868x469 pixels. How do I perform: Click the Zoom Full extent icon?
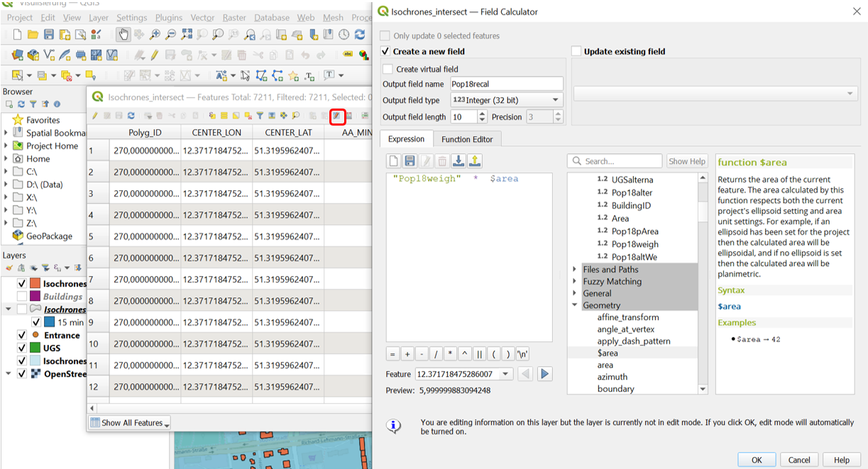point(187,34)
